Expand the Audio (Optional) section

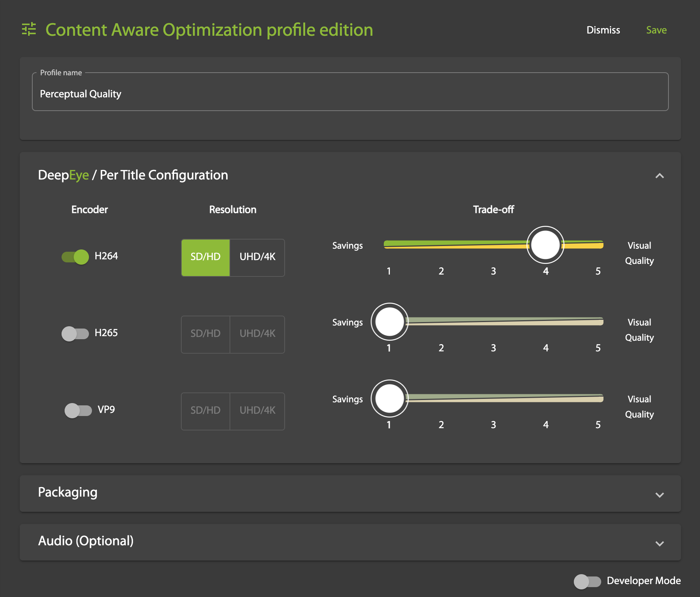[x=659, y=543]
